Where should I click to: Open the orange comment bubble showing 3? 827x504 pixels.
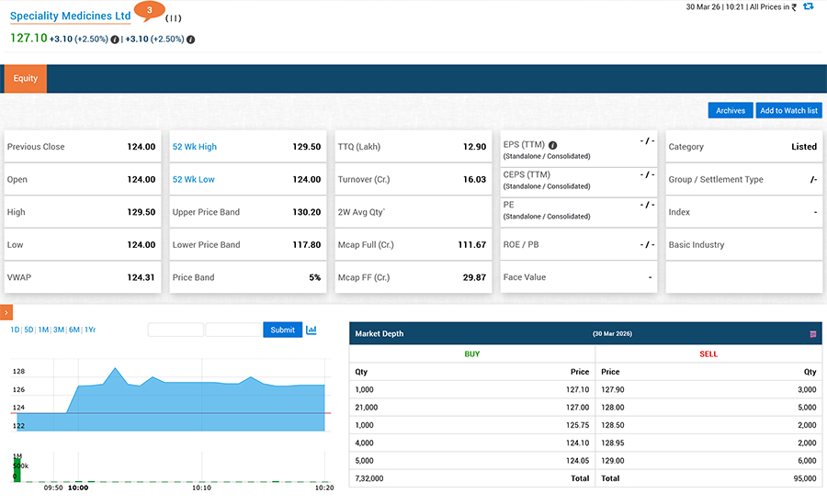(x=149, y=11)
